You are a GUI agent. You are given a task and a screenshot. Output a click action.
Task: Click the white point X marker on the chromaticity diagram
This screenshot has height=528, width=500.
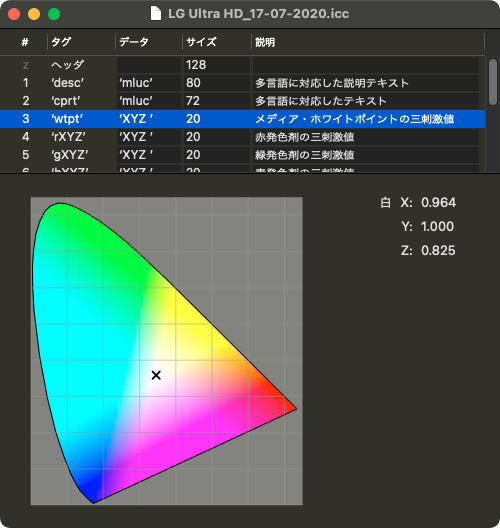[x=156, y=375]
